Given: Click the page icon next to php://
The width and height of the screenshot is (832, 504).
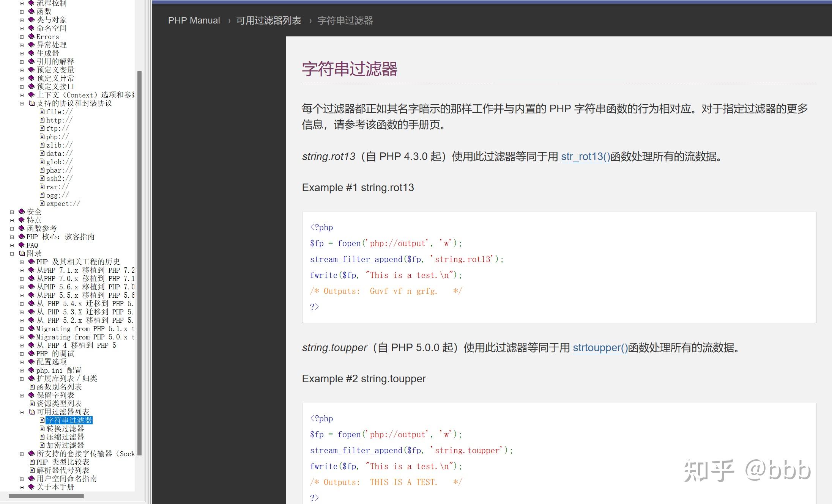Looking at the screenshot, I should coord(42,137).
